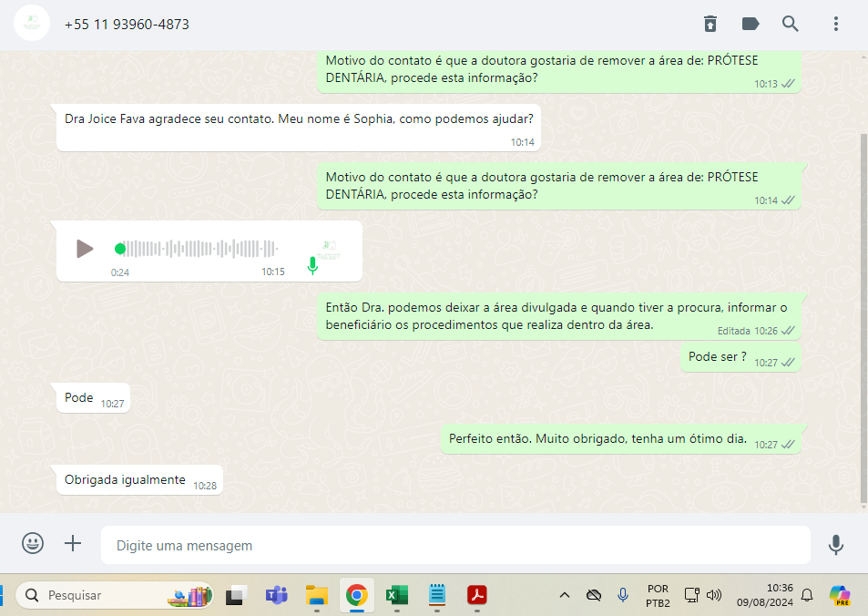The image size is (868, 616).
Task: Open Excel from the taskbar
Action: pyautogui.click(x=397, y=596)
